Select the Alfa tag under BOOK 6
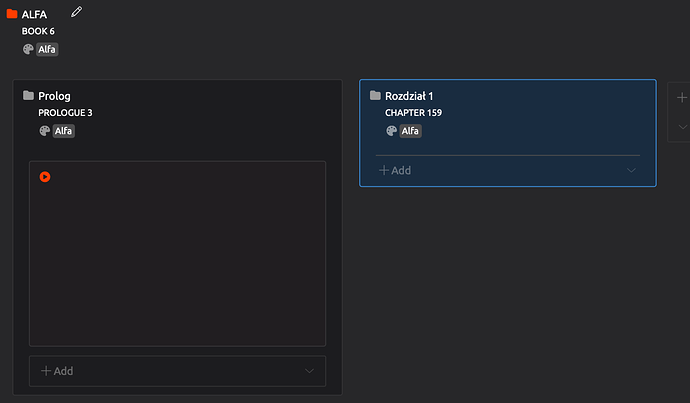 click(x=47, y=48)
